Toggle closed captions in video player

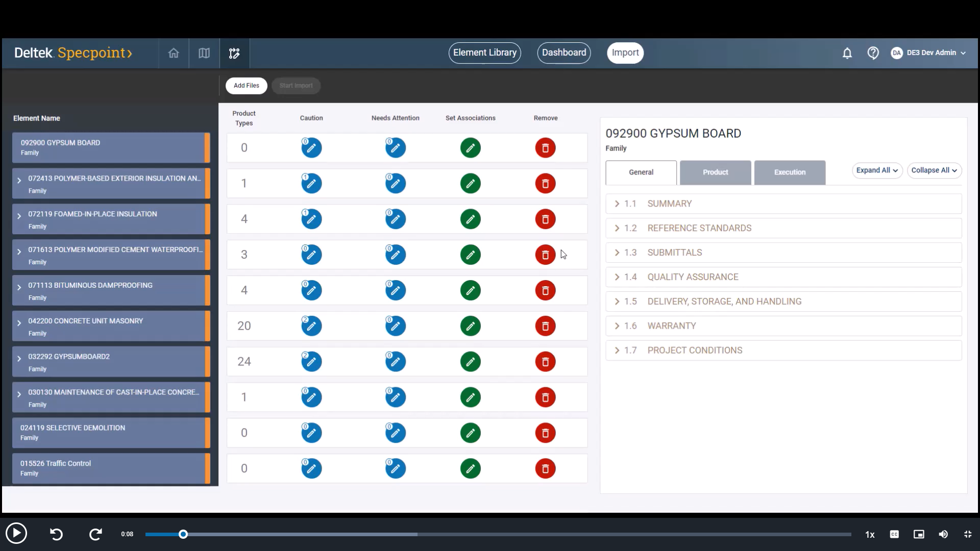click(894, 534)
